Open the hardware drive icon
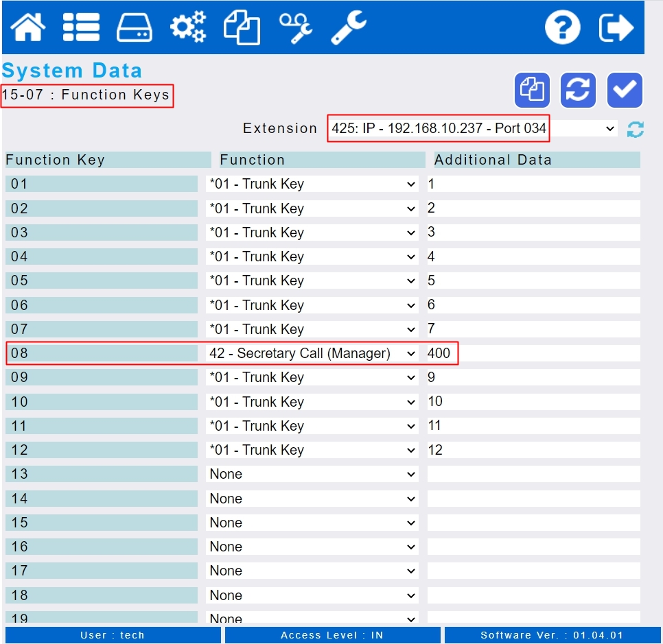The image size is (663, 644). [x=135, y=27]
